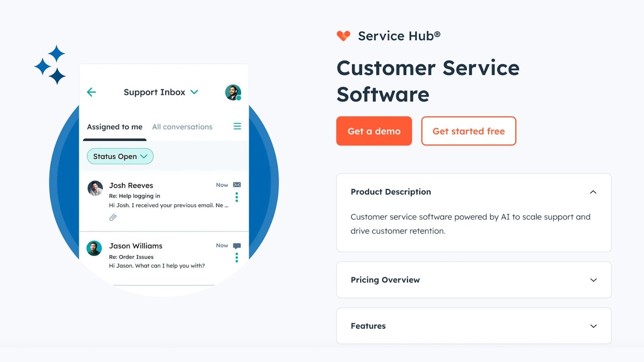Click the Service Hub heart logo icon
644x362 pixels.
point(343,36)
